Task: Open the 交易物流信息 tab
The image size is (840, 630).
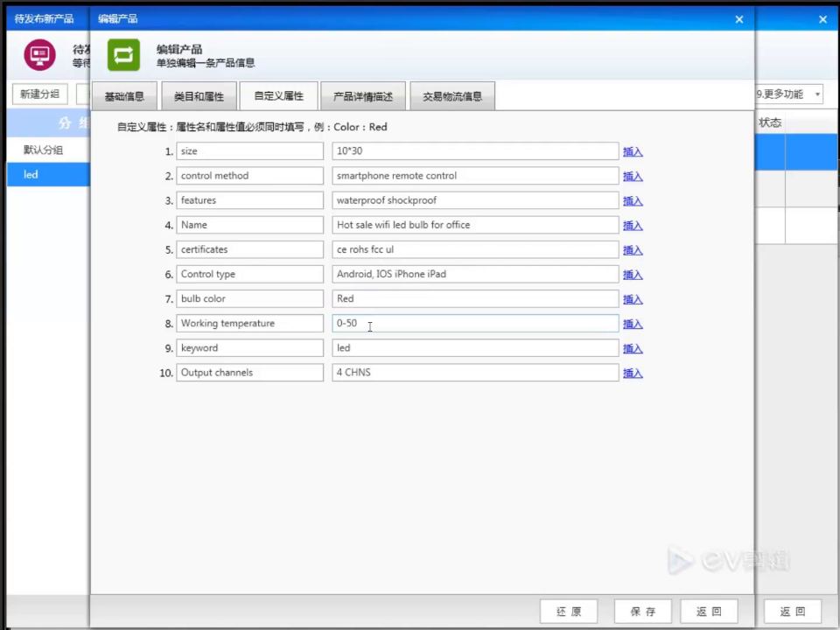Action: click(452, 96)
